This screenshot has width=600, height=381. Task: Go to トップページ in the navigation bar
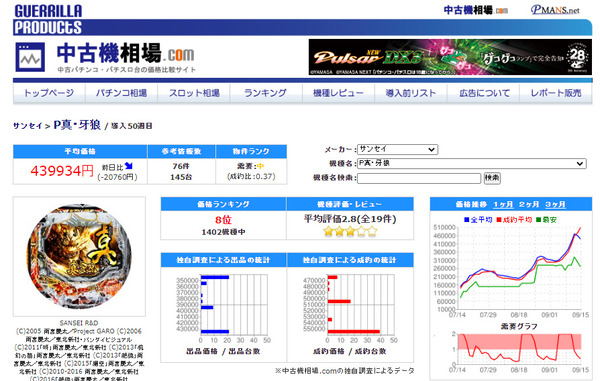coord(49,93)
